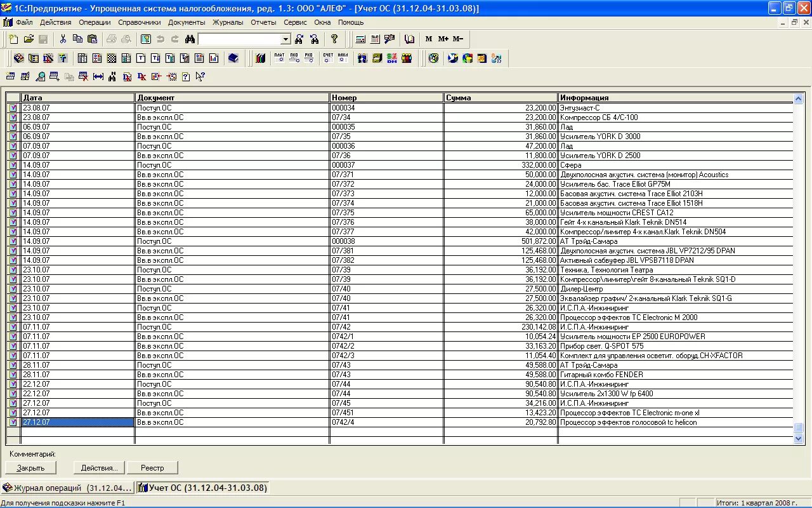The image size is (812, 508).
Task: Click the search text input field
Action: (x=239, y=39)
